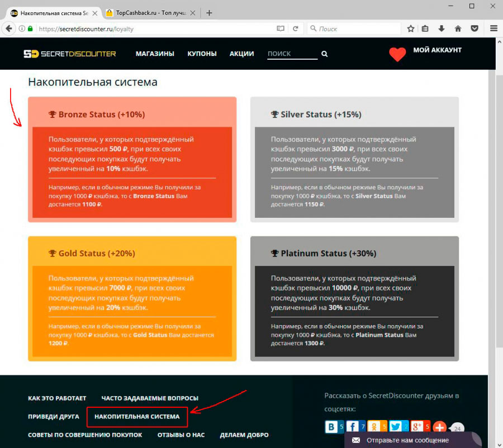Open МОЙ АККАУНТ

437,50
